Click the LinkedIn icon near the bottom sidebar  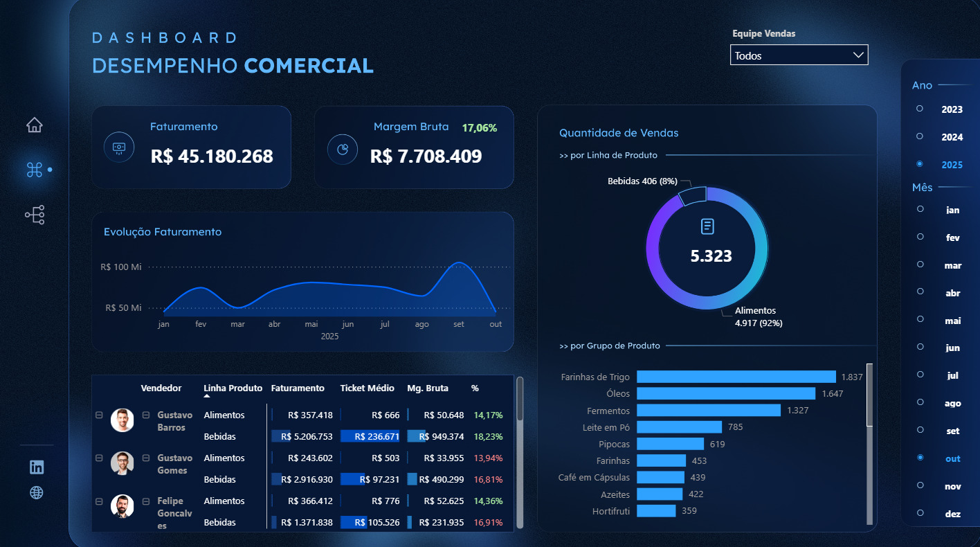click(37, 467)
